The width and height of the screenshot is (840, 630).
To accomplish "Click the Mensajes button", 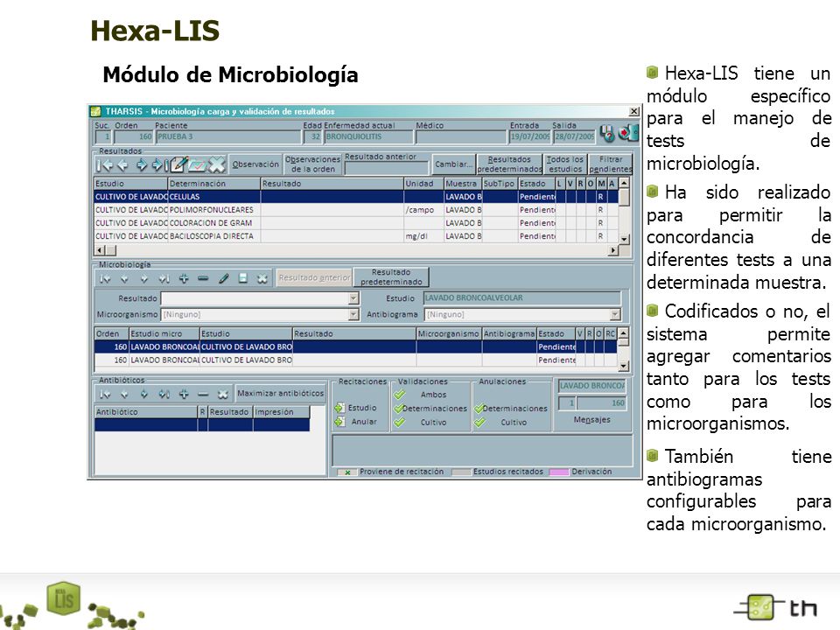I will (592, 419).
